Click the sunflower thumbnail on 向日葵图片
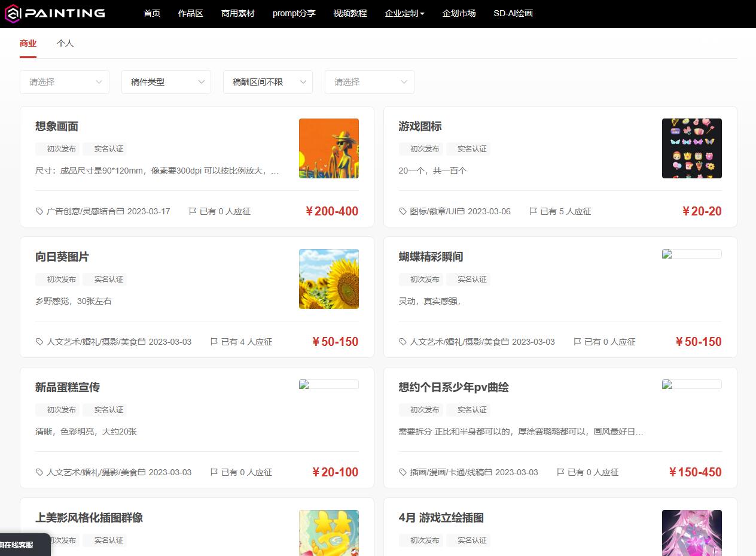This screenshot has height=556, width=756. [x=328, y=279]
